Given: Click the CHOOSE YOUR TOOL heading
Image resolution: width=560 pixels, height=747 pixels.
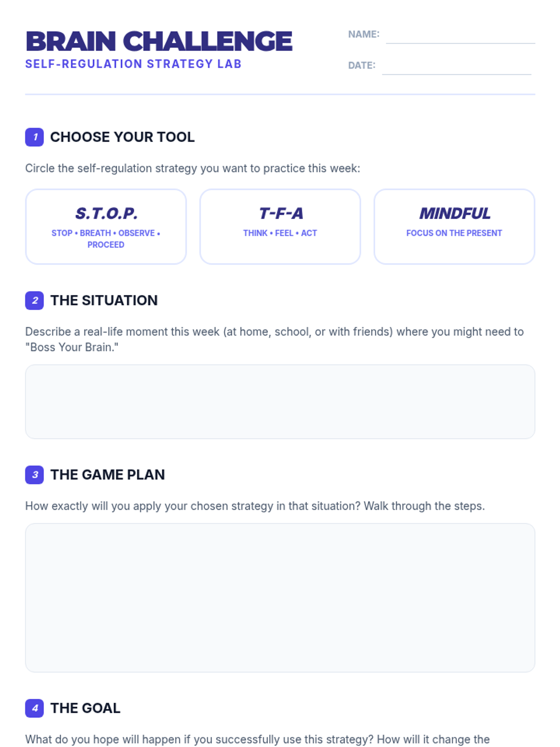Looking at the screenshot, I should coord(122,137).
